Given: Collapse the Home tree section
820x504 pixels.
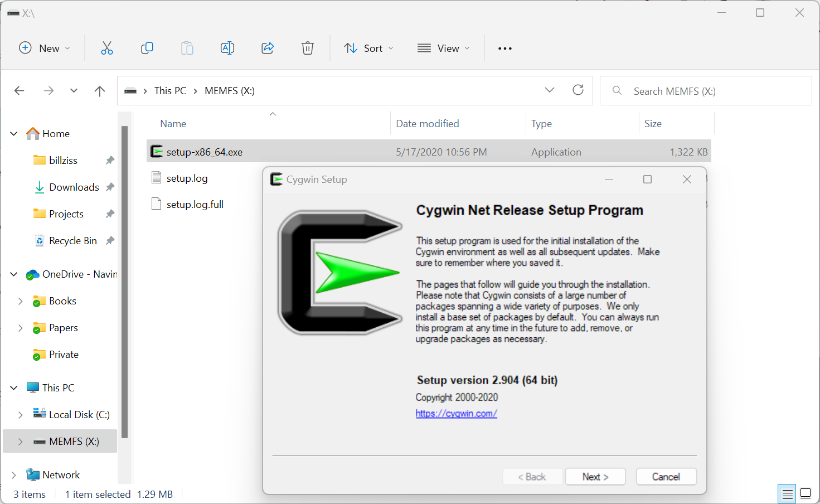Looking at the screenshot, I should (x=14, y=134).
